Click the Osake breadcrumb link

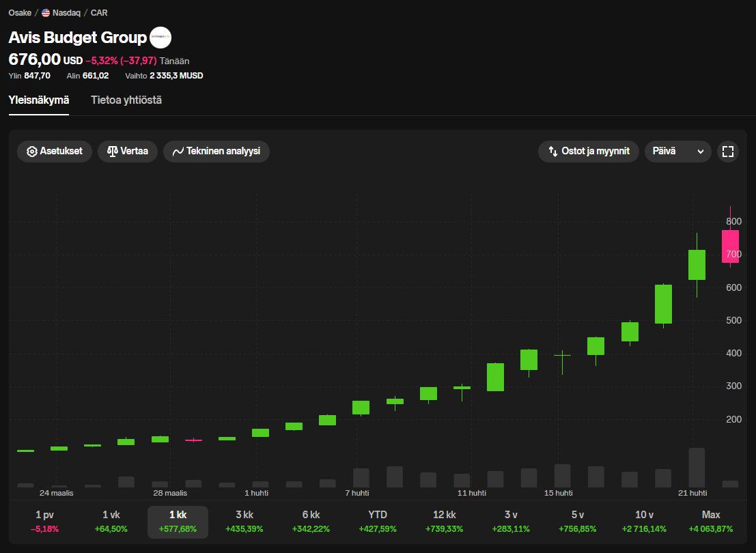[20, 13]
